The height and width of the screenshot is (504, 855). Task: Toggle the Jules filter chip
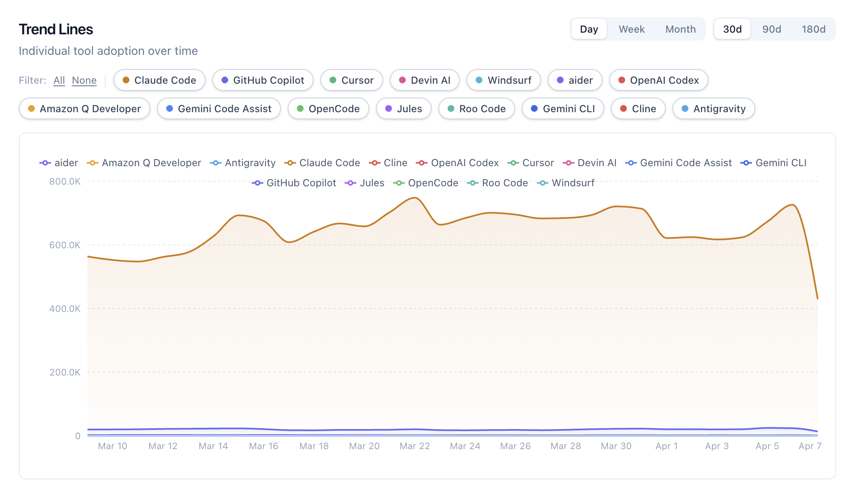pyautogui.click(x=404, y=108)
